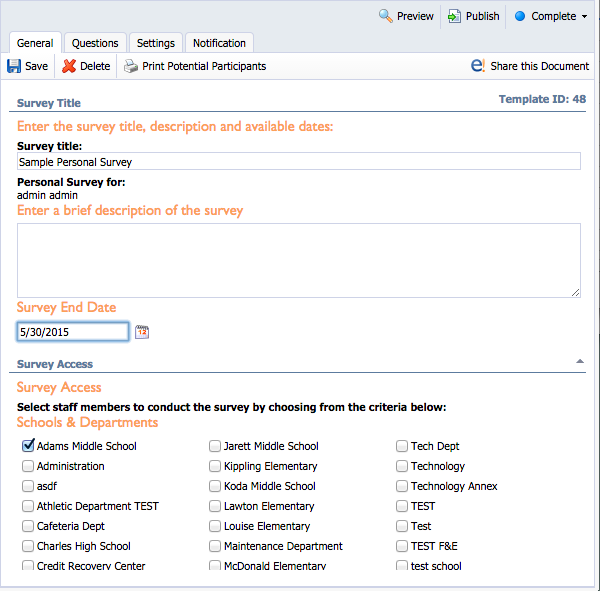
Task: Click the Publish document icon
Action: tap(454, 16)
